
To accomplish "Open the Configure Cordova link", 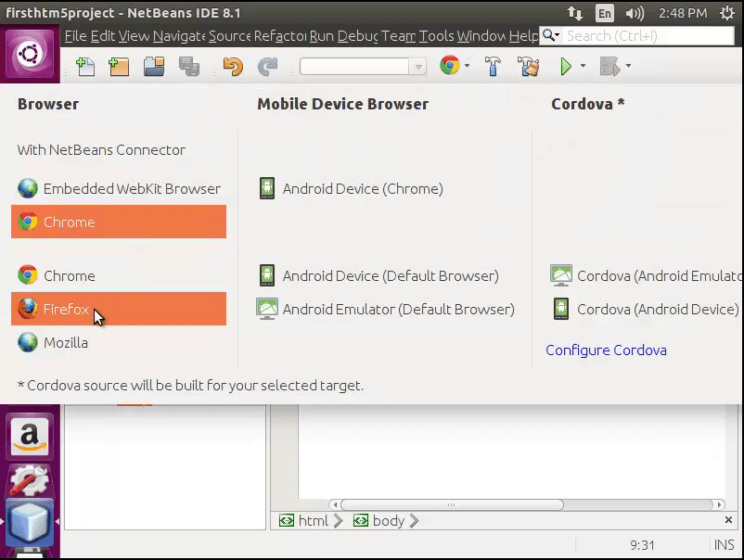I will (606, 350).
